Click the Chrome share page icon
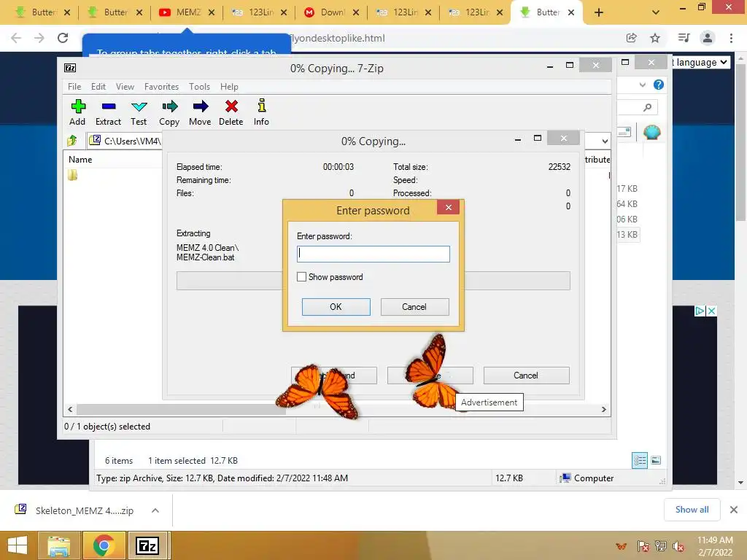747x560 pixels. (631, 38)
